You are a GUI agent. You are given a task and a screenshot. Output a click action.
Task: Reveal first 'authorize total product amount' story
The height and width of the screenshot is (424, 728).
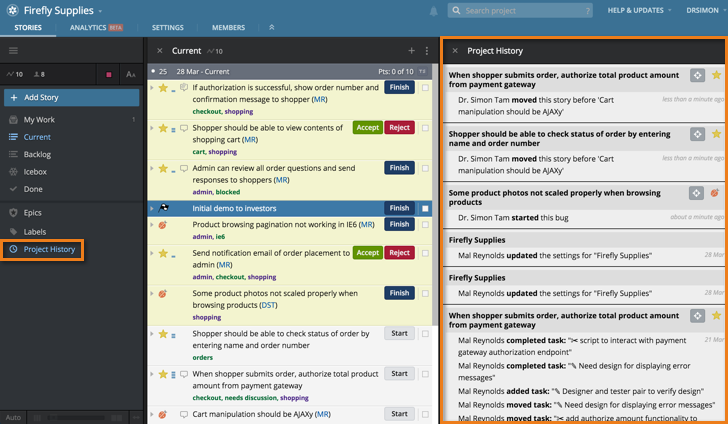[x=697, y=75]
